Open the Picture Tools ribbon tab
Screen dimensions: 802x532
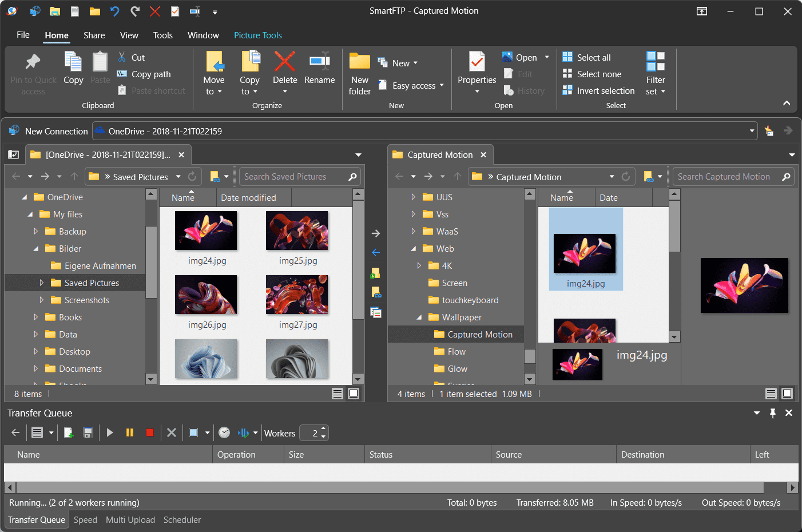pos(258,35)
